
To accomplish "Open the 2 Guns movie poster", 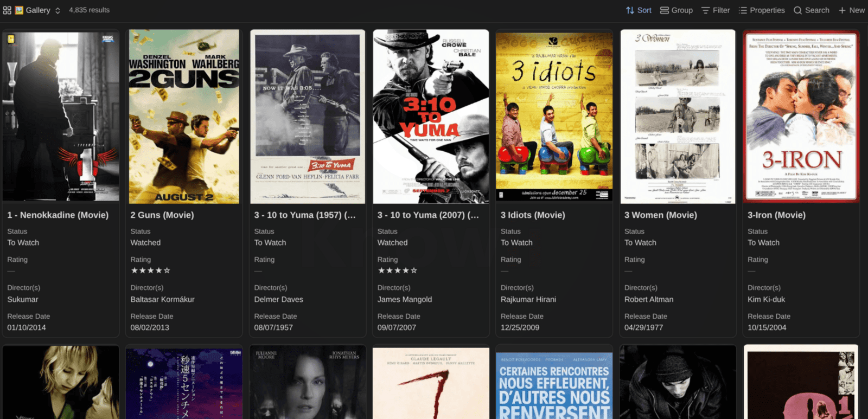I will (184, 117).
